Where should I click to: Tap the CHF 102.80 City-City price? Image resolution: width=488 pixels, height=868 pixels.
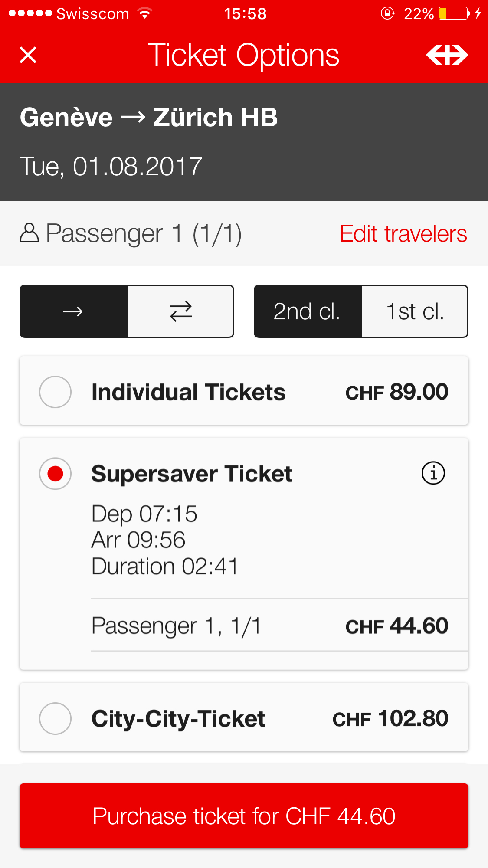click(x=390, y=719)
